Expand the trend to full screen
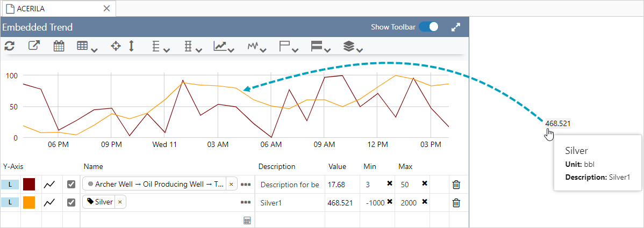 coord(456,27)
